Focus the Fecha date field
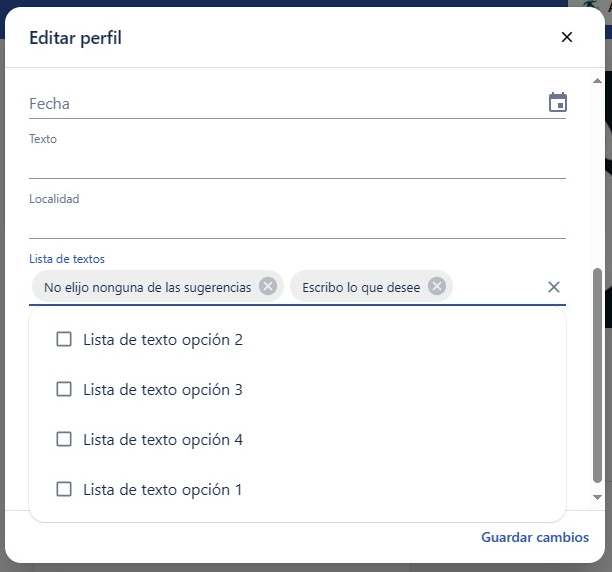The width and height of the screenshot is (612, 572). coord(287,104)
